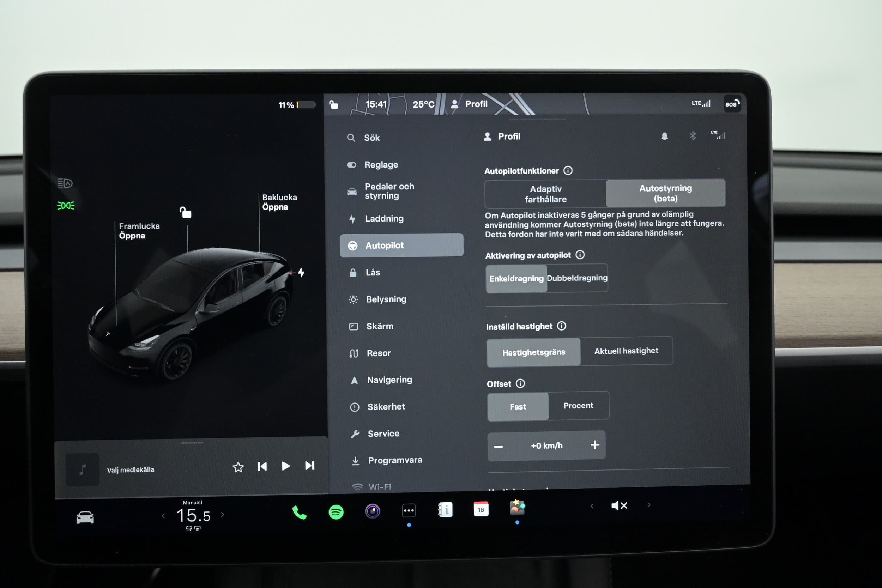The width and height of the screenshot is (882, 588).
Task: Tap the SOS button
Action: click(732, 104)
